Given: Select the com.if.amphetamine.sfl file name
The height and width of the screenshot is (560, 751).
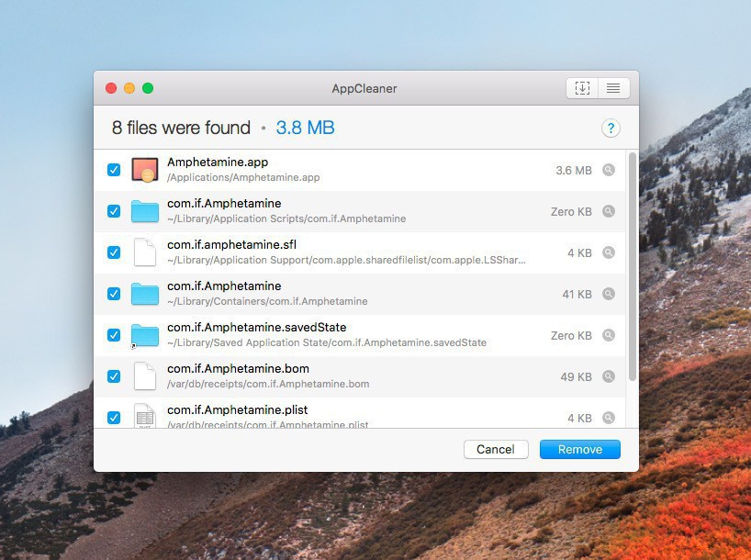Looking at the screenshot, I should click(x=231, y=245).
